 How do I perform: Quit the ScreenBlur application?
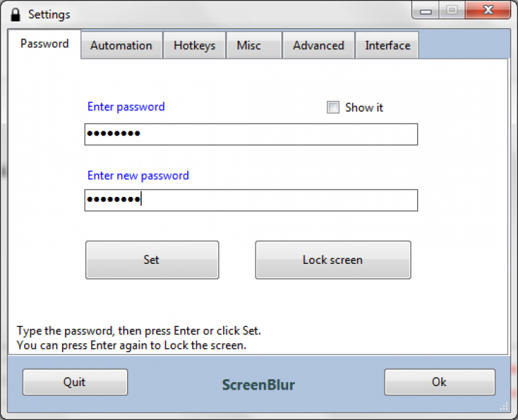pyautogui.click(x=75, y=382)
